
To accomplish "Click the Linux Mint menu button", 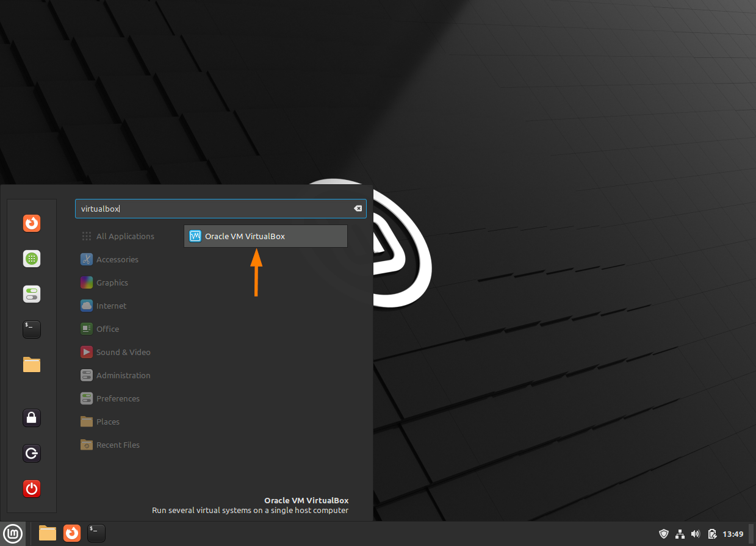I will click(14, 534).
